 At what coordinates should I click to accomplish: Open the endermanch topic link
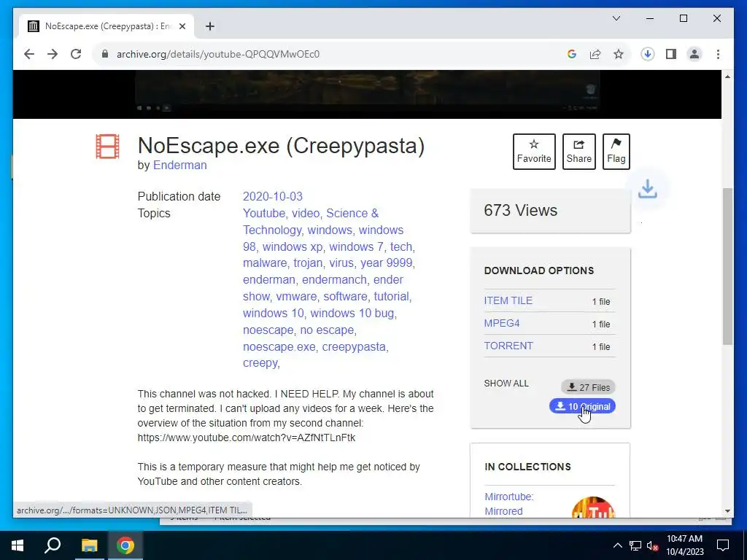point(334,279)
